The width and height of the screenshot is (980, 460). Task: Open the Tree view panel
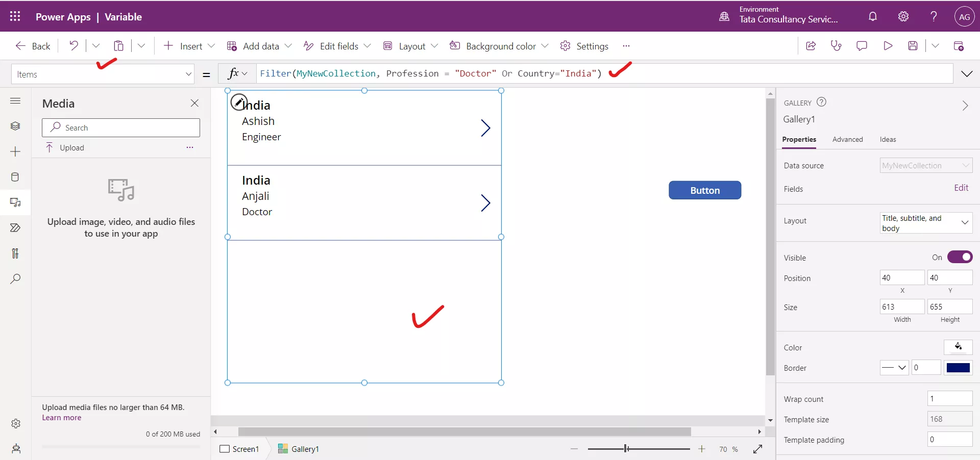(15, 126)
